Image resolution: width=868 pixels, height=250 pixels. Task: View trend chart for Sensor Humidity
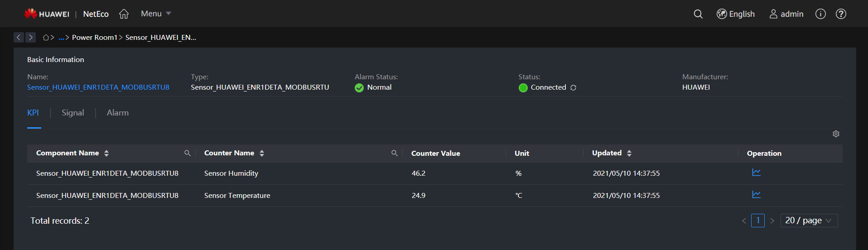pyautogui.click(x=756, y=172)
